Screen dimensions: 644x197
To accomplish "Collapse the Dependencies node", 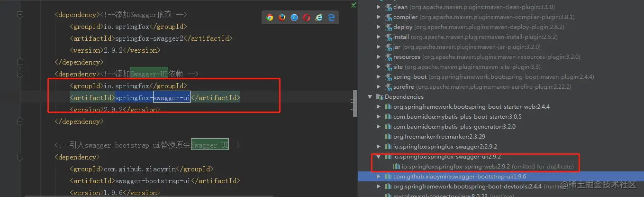I will coord(370,97).
